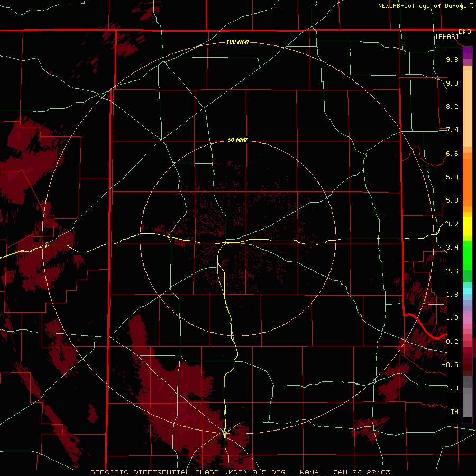The image size is (476, 476).
Task: Pick the bright yellow band of the color scale
Action: coord(467,226)
